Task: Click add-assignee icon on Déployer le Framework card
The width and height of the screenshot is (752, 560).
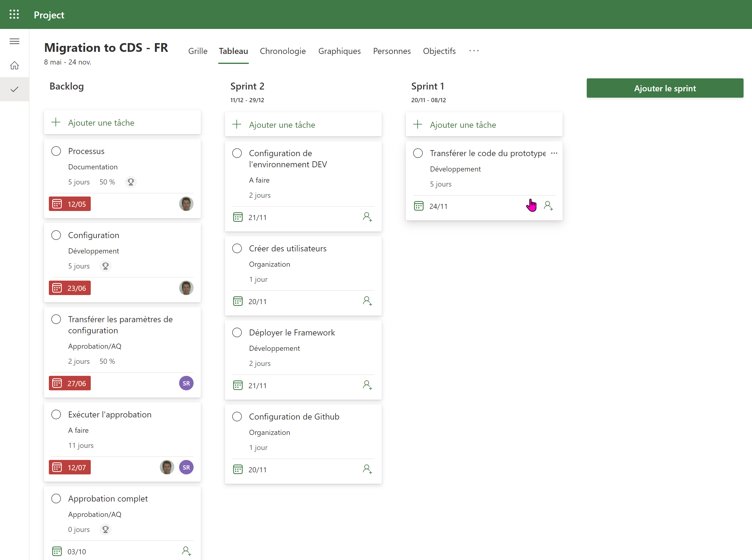Action: [x=368, y=385]
